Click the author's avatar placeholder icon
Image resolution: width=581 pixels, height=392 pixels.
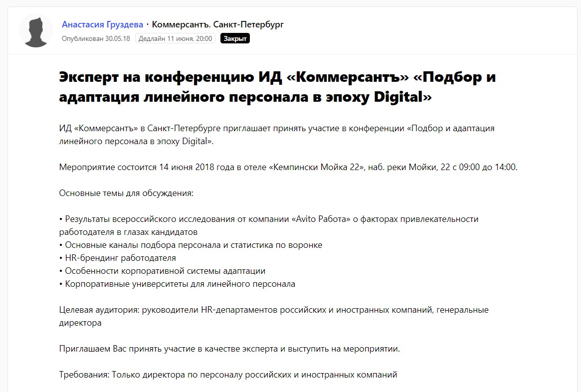point(36,31)
